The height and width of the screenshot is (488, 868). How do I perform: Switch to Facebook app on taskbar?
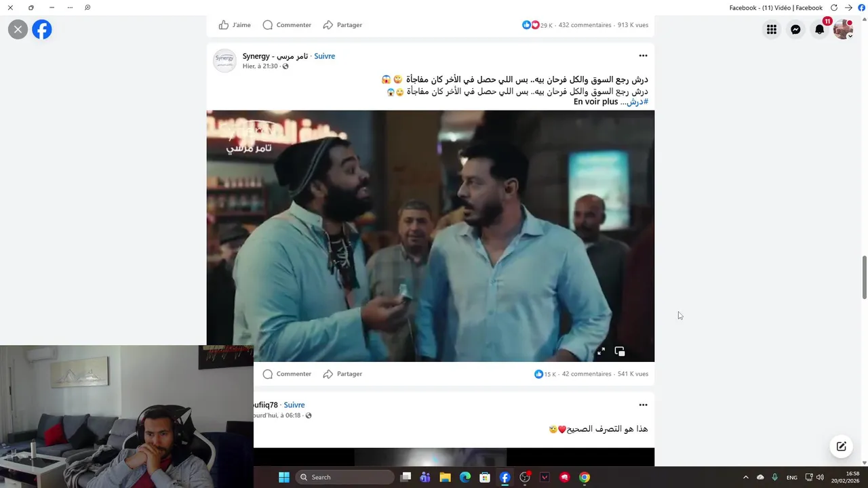pyautogui.click(x=505, y=477)
